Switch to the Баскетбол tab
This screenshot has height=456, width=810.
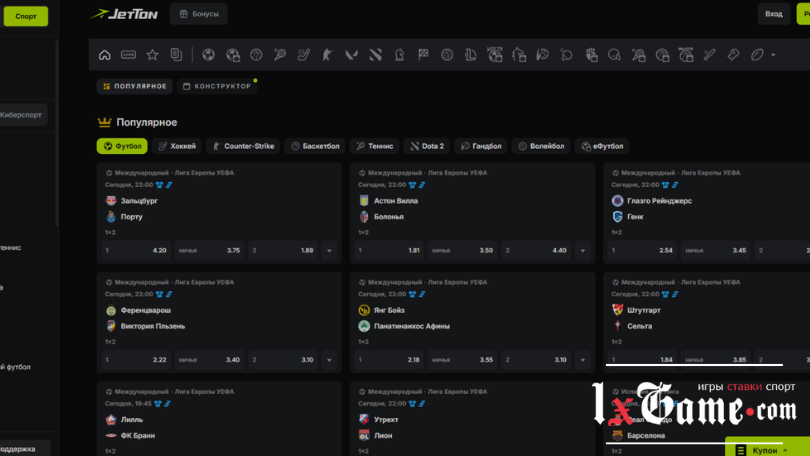pos(314,146)
